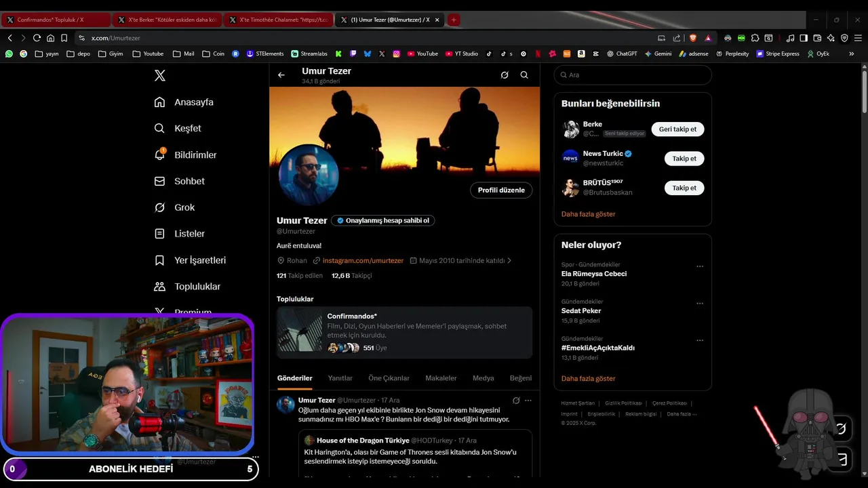Click Takip et for BRÜTÜS
The width and height of the screenshot is (868, 488).
click(x=684, y=188)
